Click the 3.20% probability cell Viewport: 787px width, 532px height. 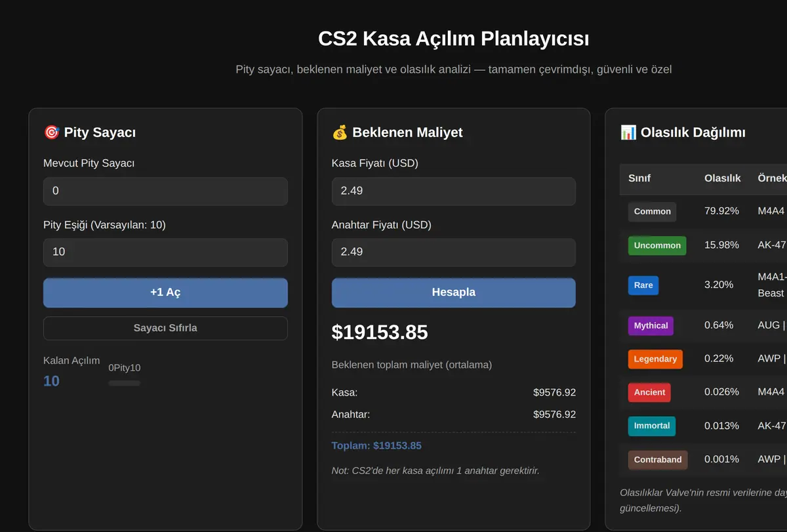(719, 285)
